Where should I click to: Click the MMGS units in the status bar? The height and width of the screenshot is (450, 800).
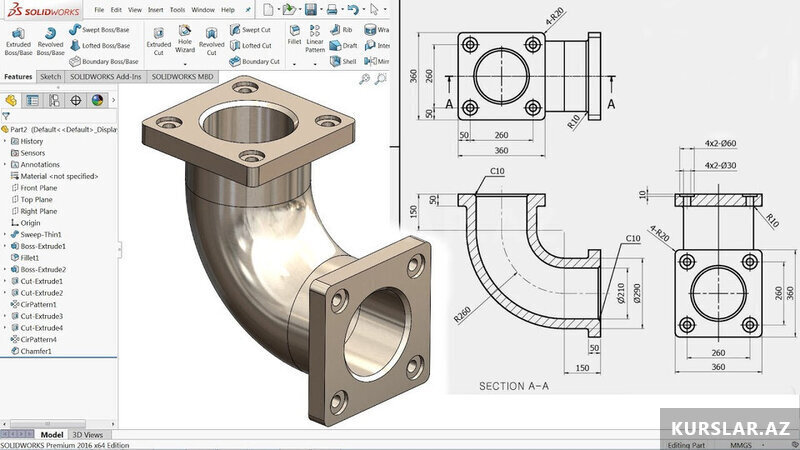pos(741,445)
